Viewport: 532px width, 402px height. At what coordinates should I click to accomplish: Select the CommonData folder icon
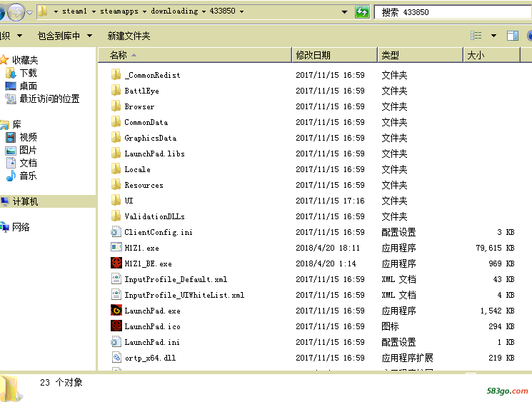pyautogui.click(x=116, y=122)
